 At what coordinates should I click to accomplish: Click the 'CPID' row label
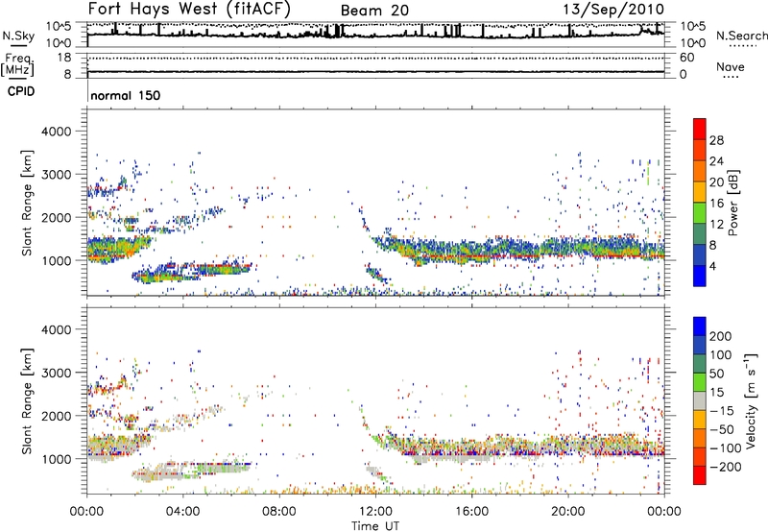pyautogui.click(x=21, y=91)
